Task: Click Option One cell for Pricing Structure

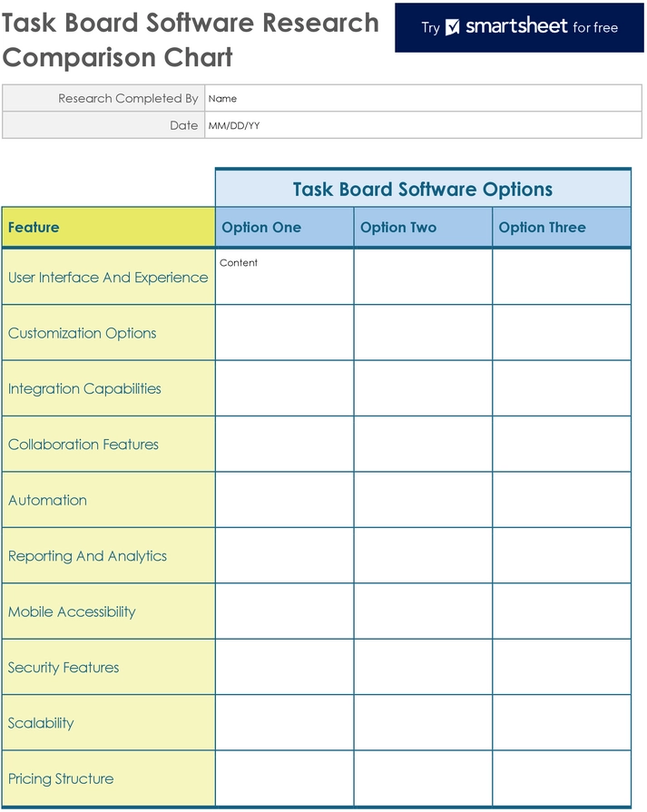Action: coord(285,778)
